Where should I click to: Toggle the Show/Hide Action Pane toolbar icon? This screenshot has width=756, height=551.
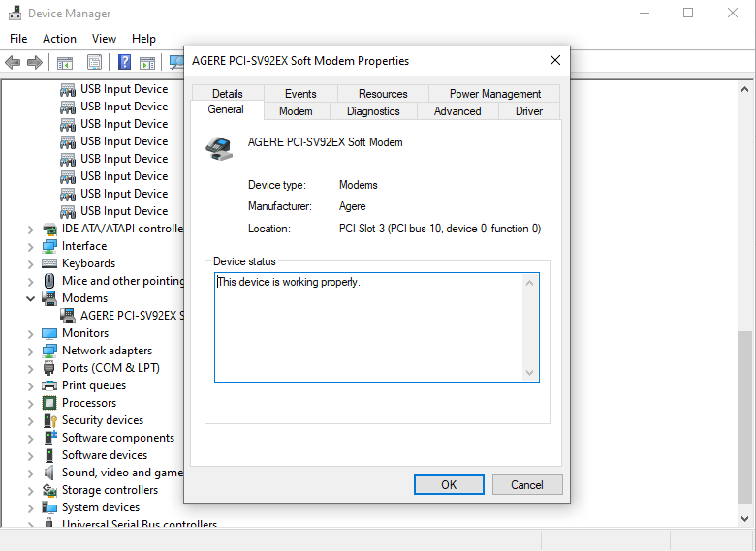click(147, 63)
